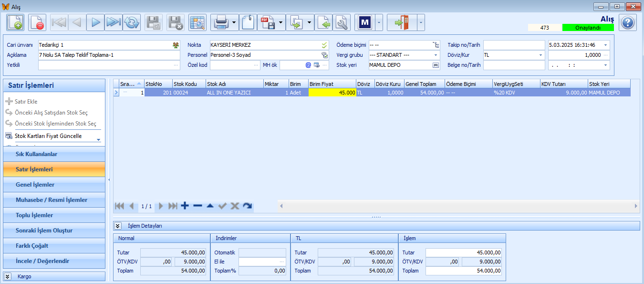
Task: Click Önceki Stok İşleminden Stok Seç
Action: [x=55, y=124]
